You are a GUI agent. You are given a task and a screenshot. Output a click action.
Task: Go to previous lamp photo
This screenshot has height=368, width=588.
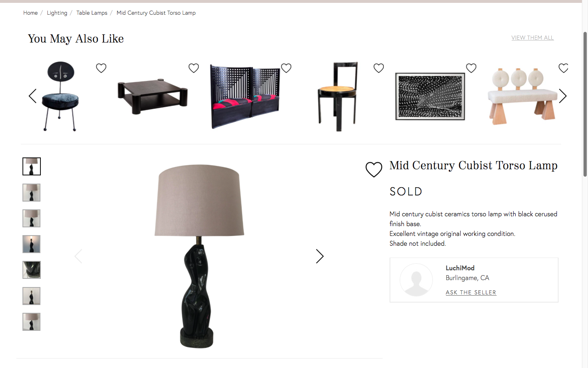78,256
